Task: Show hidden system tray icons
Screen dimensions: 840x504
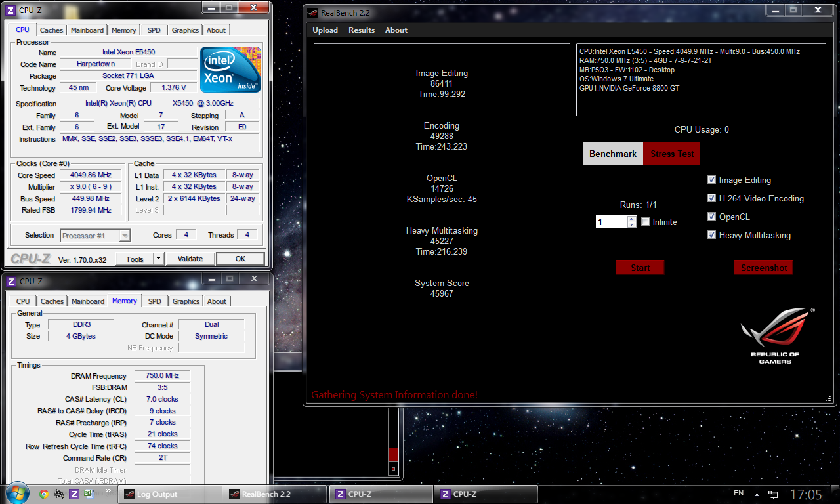Action: (x=757, y=494)
